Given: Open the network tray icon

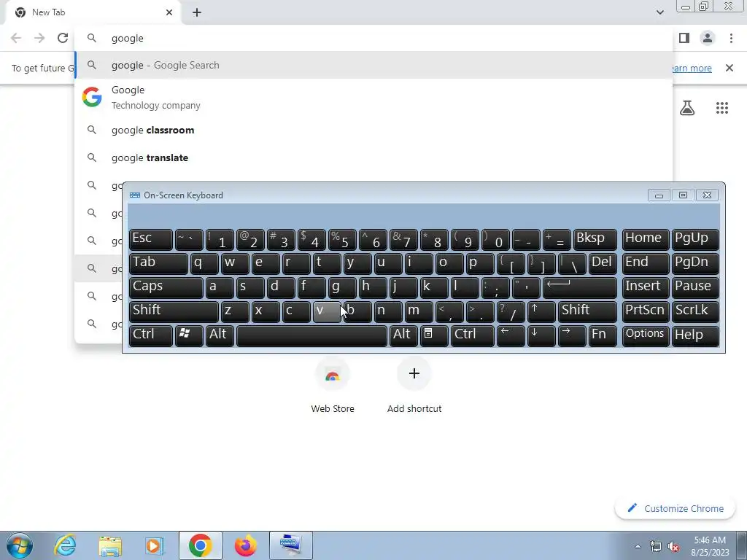Looking at the screenshot, I should tap(656, 546).
